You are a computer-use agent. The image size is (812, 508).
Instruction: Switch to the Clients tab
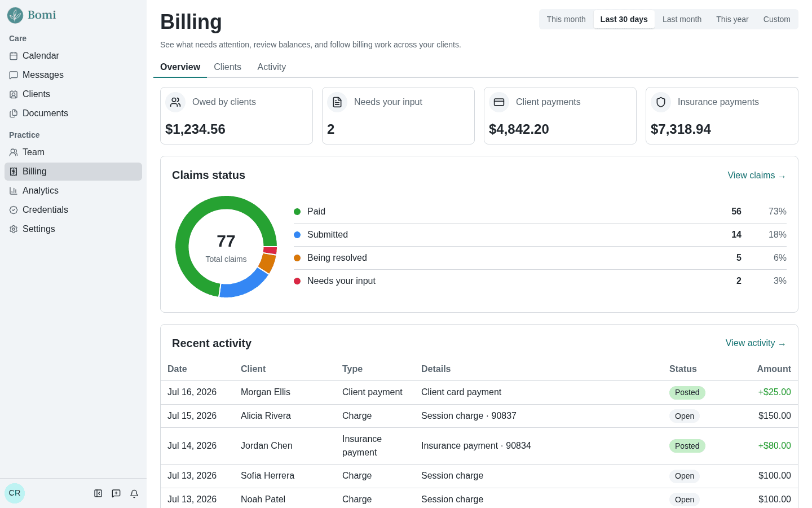(x=227, y=67)
